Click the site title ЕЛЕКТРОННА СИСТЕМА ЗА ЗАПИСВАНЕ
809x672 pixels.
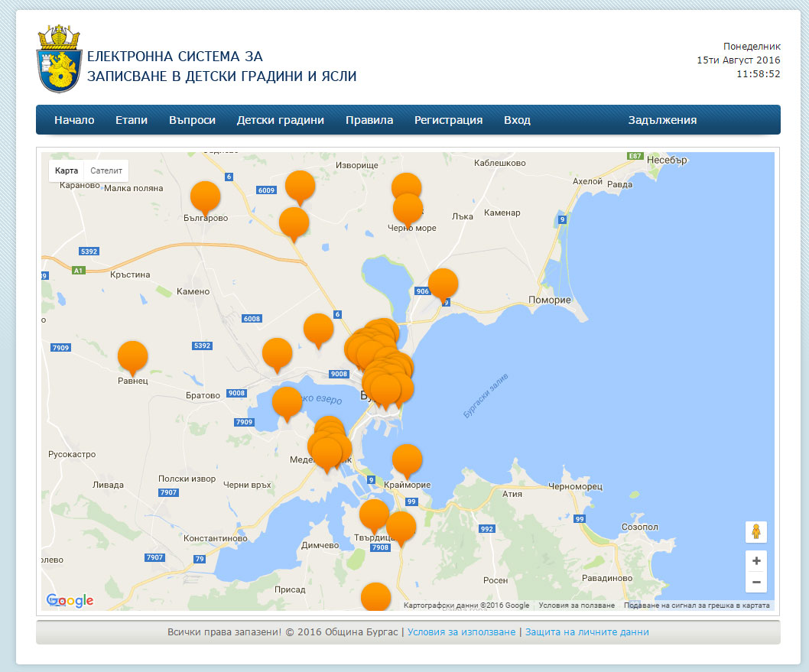click(222, 66)
